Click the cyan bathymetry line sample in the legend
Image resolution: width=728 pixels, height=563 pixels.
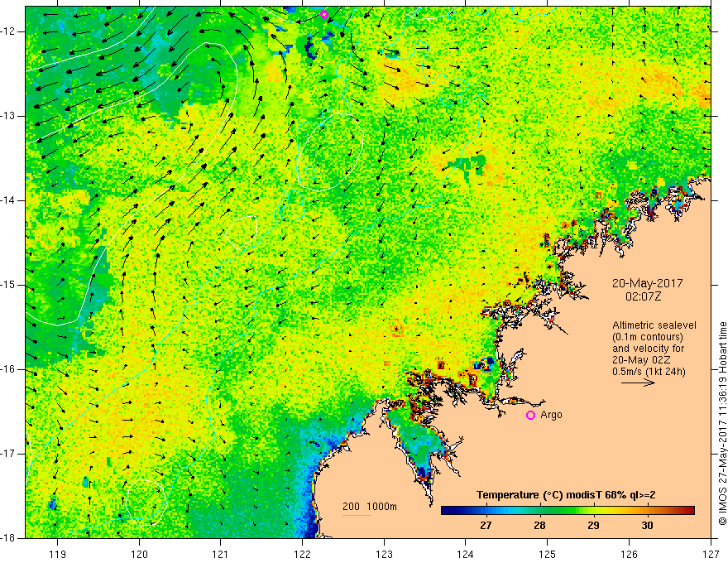[357, 516]
